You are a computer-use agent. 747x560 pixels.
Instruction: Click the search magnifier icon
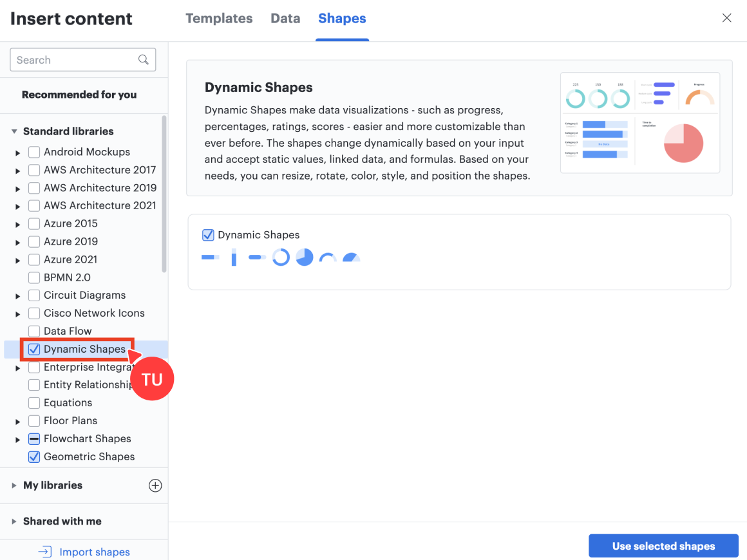144,60
